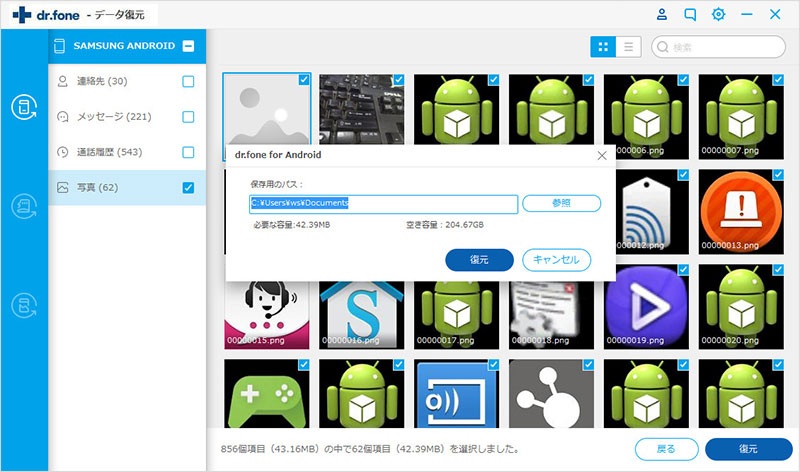800x472 pixels.
Task: Click 参照 browse button
Action: [x=561, y=203]
